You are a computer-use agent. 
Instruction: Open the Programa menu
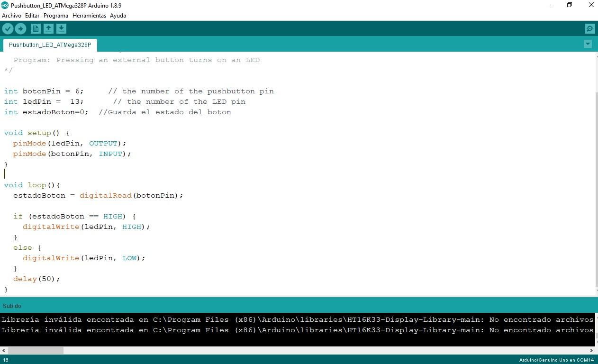56,16
